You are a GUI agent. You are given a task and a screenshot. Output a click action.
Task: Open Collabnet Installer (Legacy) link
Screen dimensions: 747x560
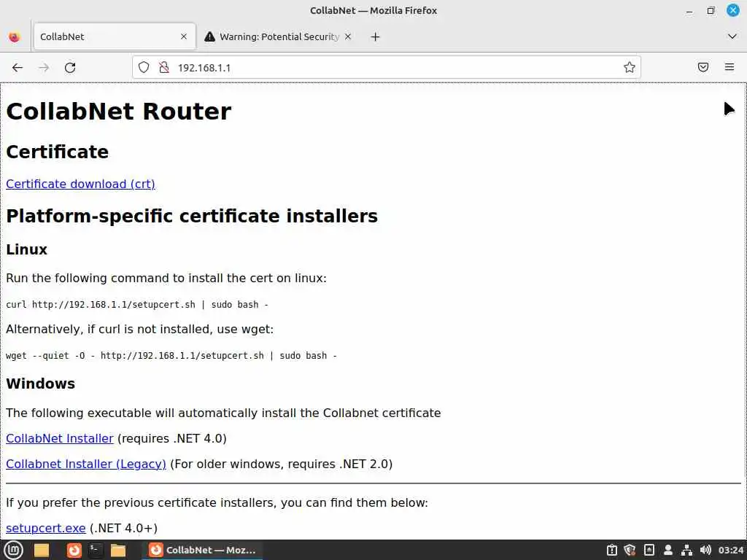click(x=86, y=464)
